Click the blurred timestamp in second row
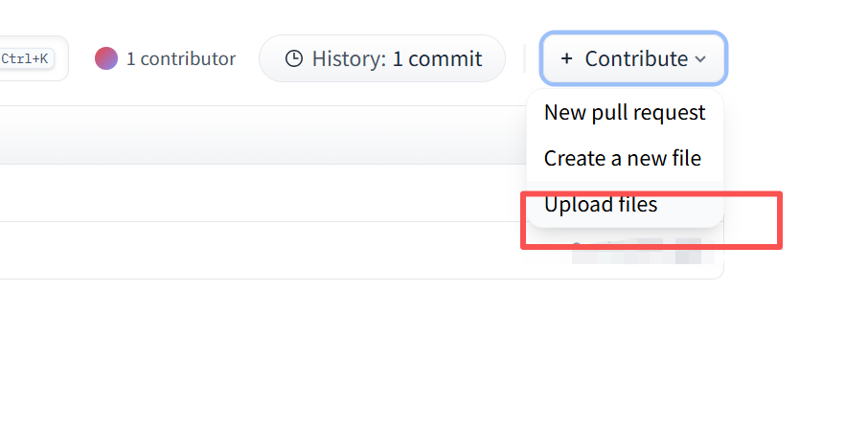The height and width of the screenshot is (425, 868). (x=637, y=253)
